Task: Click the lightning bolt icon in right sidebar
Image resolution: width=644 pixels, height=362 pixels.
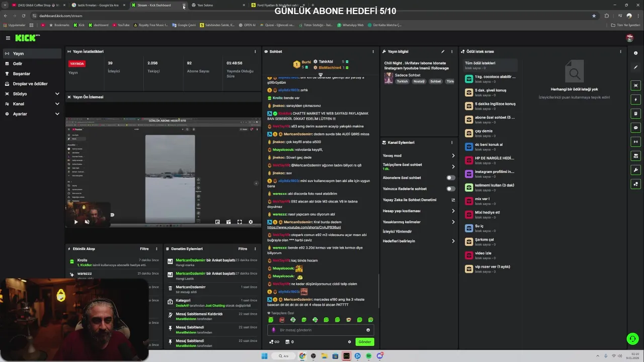Action: tap(636, 100)
